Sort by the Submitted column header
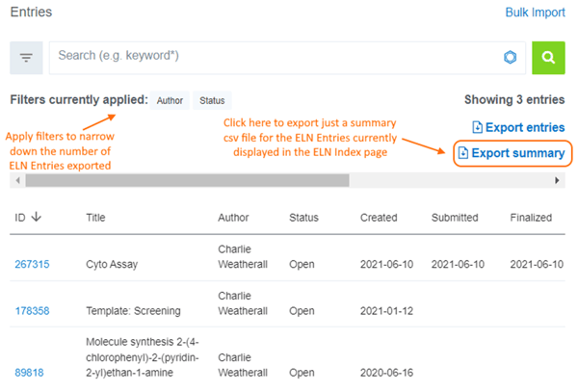Image resolution: width=578 pixels, height=392 pixels. pos(455,218)
